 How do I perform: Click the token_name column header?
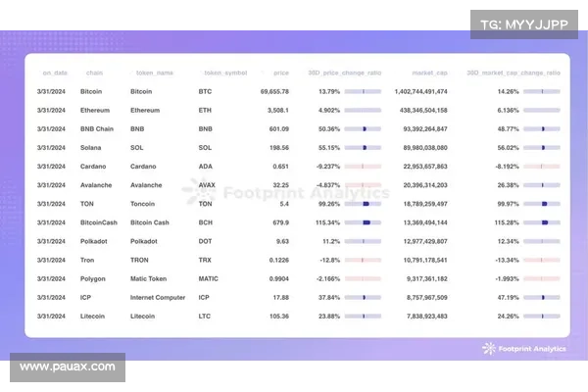click(x=155, y=73)
